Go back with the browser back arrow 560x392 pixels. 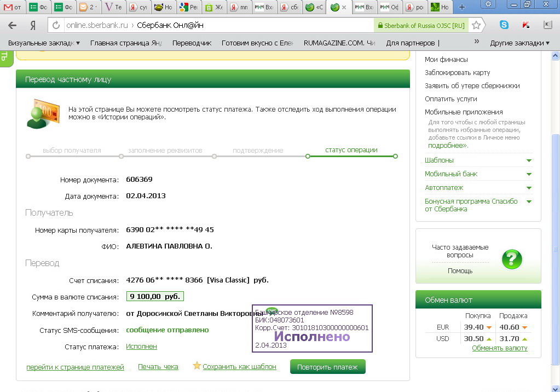click(x=13, y=25)
